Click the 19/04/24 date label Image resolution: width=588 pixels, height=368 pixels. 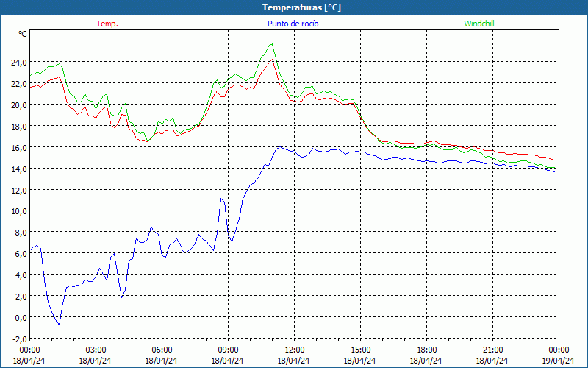point(558,361)
